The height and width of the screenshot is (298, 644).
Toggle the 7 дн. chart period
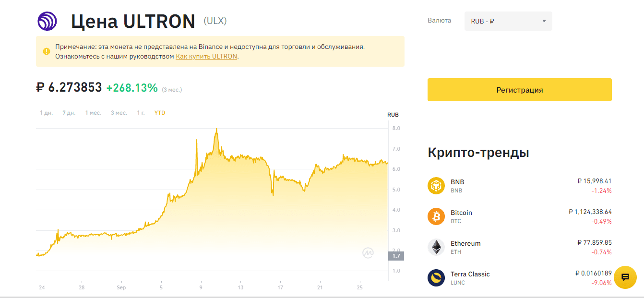coord(69,112)
